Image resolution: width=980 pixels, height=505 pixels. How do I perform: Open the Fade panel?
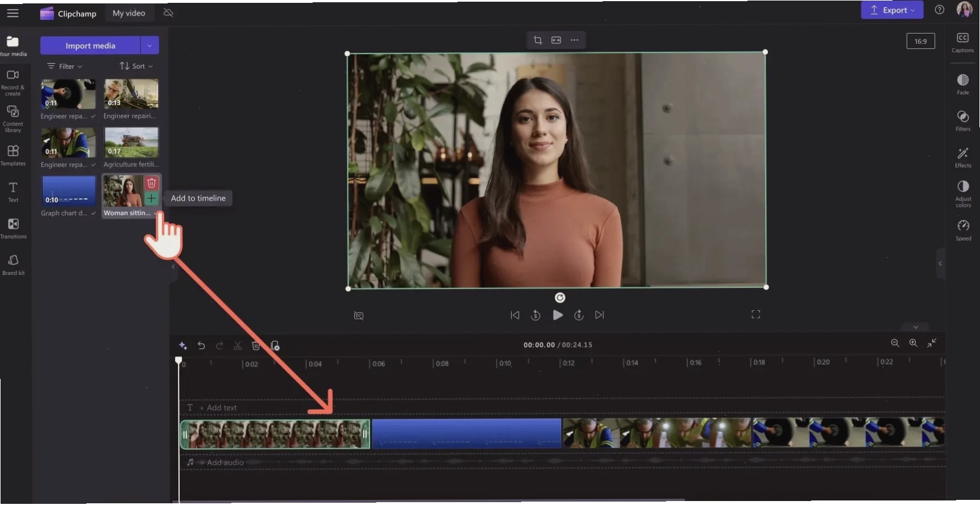pyautogui.click(x=962, y=84)
